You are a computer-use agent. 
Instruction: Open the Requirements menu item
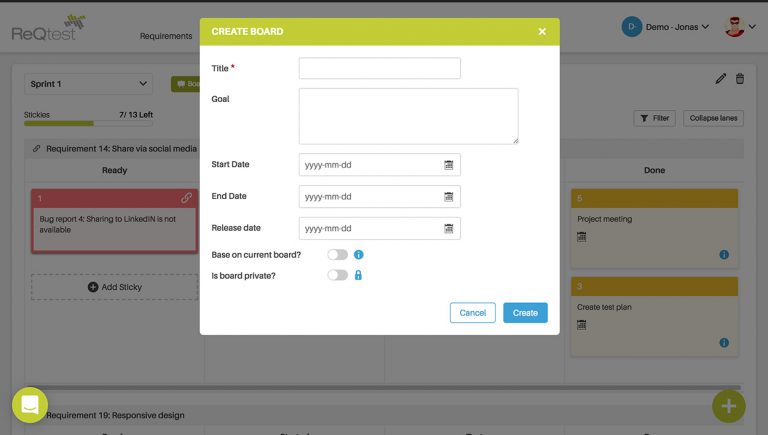click(165, 36)
